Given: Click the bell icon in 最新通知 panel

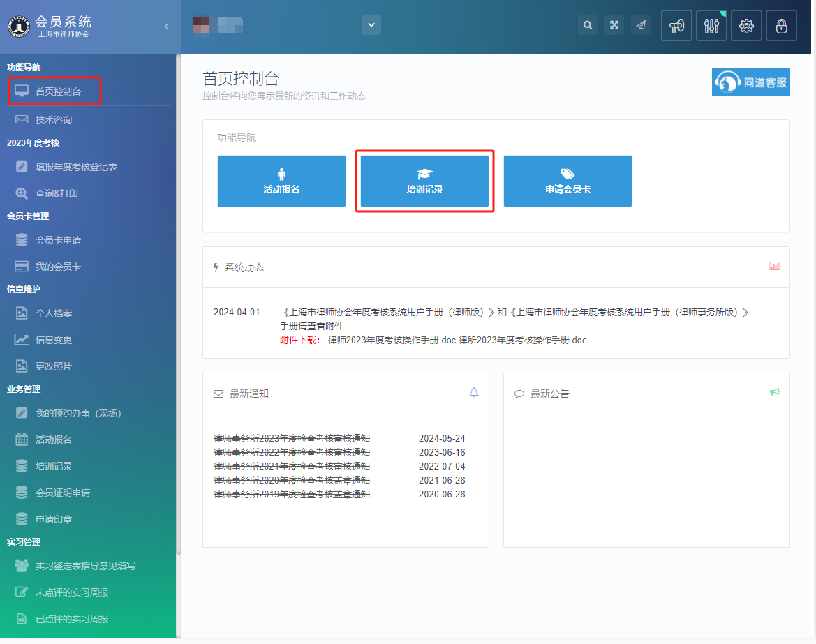Looking at the screenshot, I should tap(474, 393).
